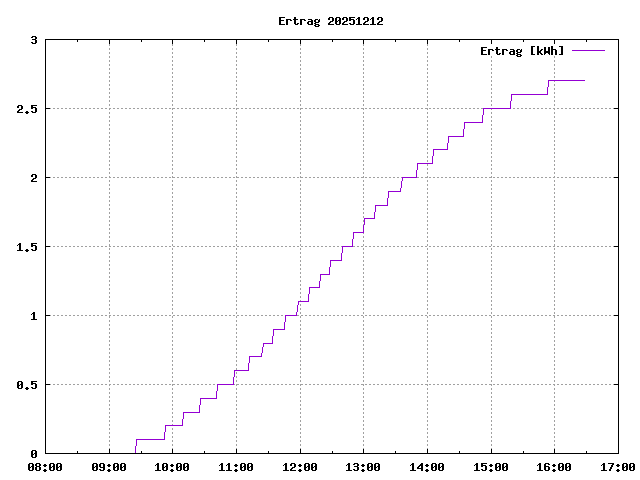
Task: Click the 08:00 x-axis tick label
Action: pyautogui.click(x=45, y=467)
